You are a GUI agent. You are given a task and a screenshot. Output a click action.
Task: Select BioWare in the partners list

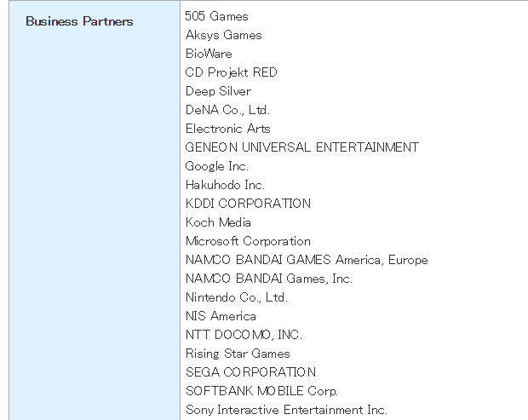pos(209,54)
